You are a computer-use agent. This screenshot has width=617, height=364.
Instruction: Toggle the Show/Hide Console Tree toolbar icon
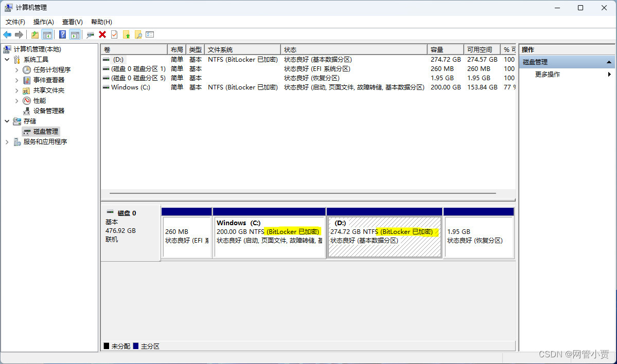[x=47, y=34]
